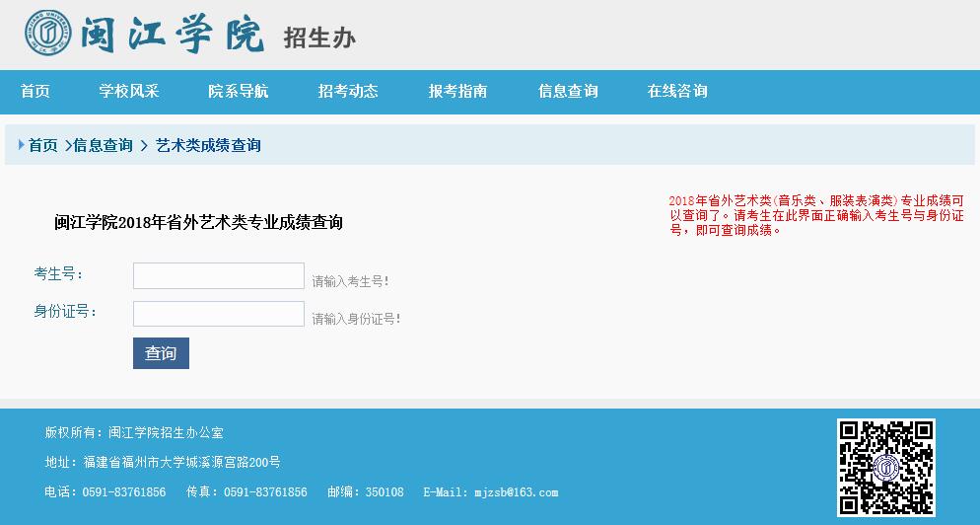Click the heading 闽江学院2018年省外艺术类专业成绩查询
This screenshot has height=525, width=980.
click(199, 223)
